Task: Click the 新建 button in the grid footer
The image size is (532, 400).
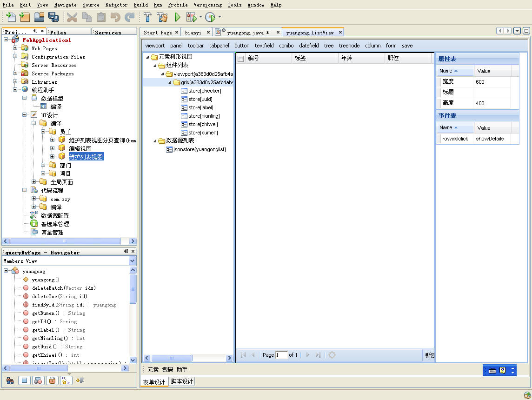Action: click(x=429, y=355)
